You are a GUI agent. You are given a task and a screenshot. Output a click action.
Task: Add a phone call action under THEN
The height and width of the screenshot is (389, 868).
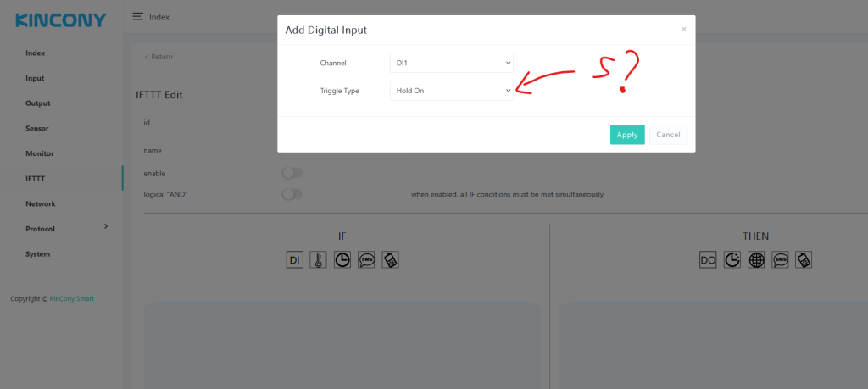pos(803,260)
